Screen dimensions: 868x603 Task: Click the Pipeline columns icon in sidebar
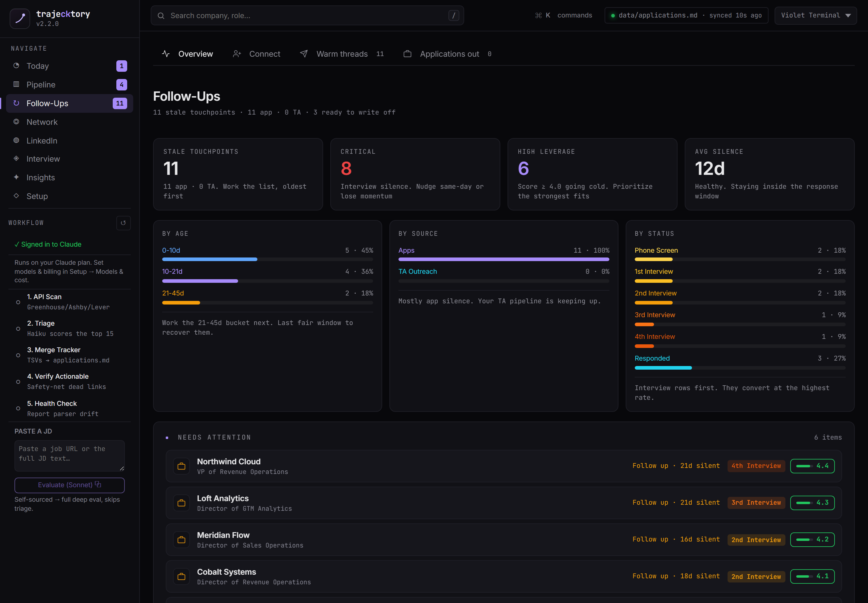click(x=16, y=84)
